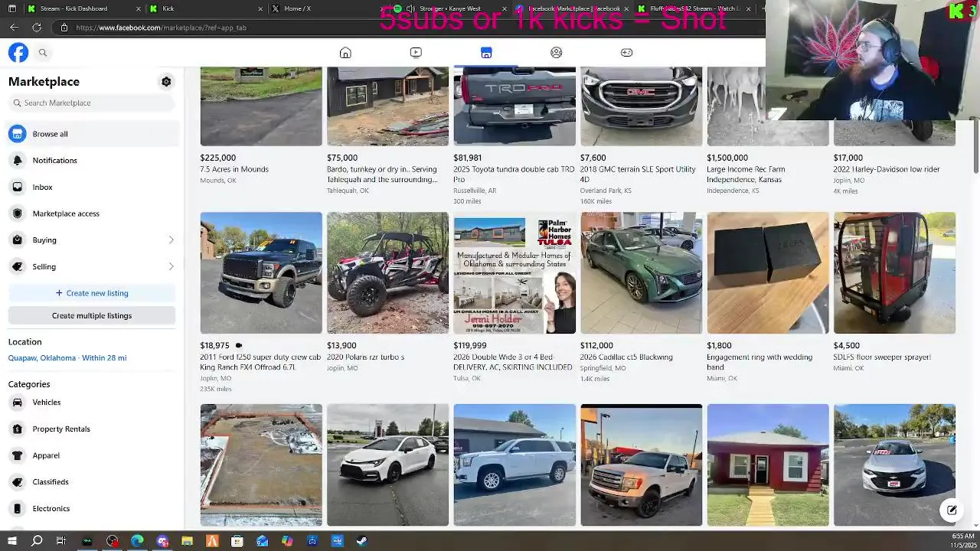Screen dimensions: 980x551
Task: Go to the Home feed icon
Action: click(345, 53)
